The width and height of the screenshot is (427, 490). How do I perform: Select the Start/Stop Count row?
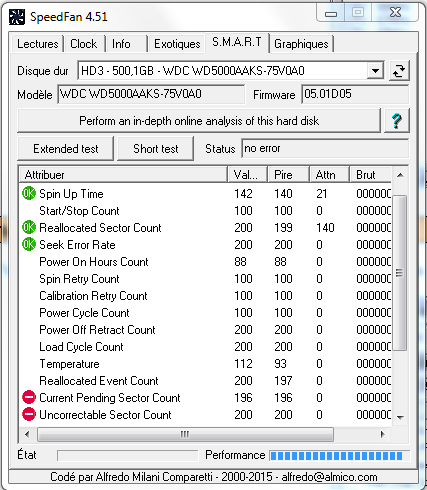206,211
